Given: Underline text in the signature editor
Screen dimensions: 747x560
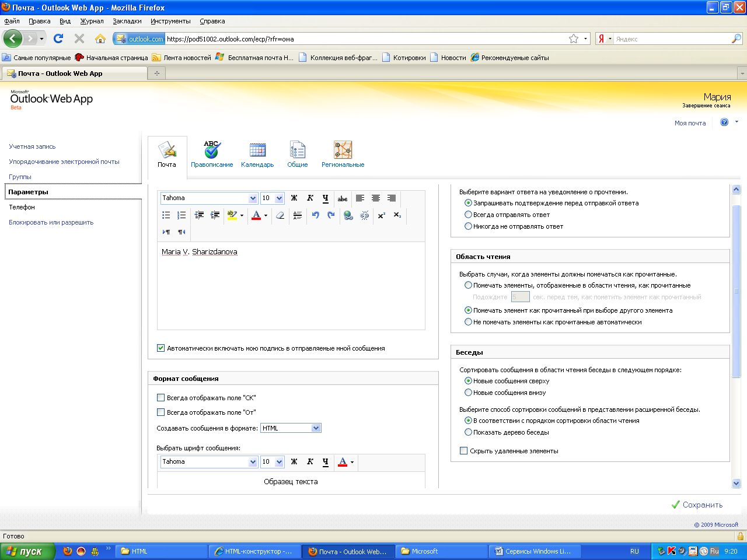Looking at the screenshot, I should (x=326, y=198).
